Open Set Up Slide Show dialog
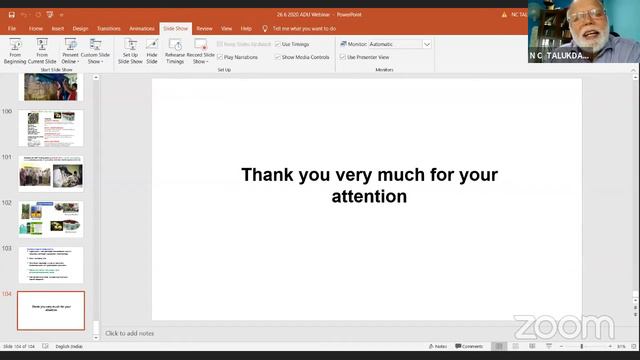 130,51
